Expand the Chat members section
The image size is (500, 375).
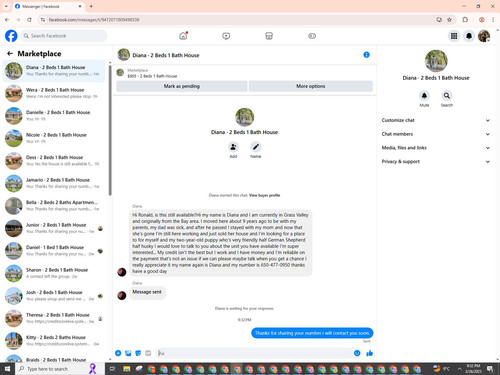click(x=436, y=134)
